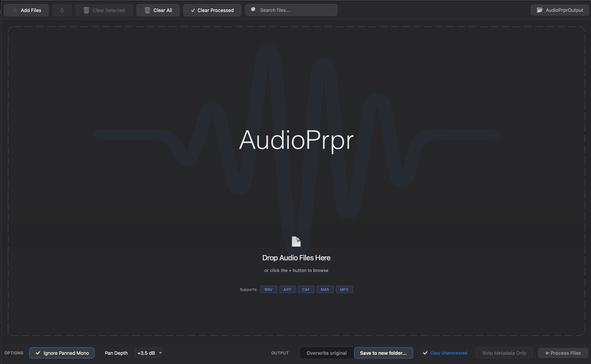Click the refresh icon in the toolbar
Screen dimensions: 591x364
coord(62,10)
